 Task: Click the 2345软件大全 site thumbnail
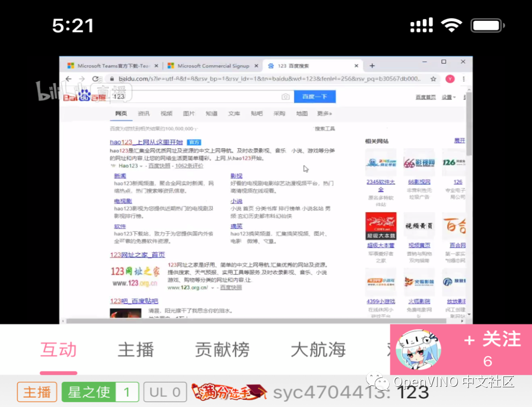(x=381, y=162)
